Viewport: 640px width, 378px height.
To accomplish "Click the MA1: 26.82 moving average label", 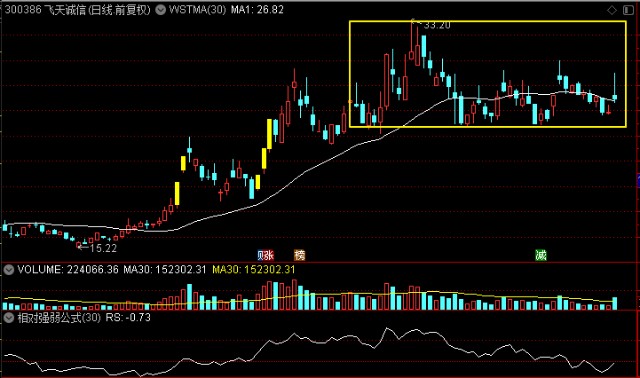I will tap(257, 10).
